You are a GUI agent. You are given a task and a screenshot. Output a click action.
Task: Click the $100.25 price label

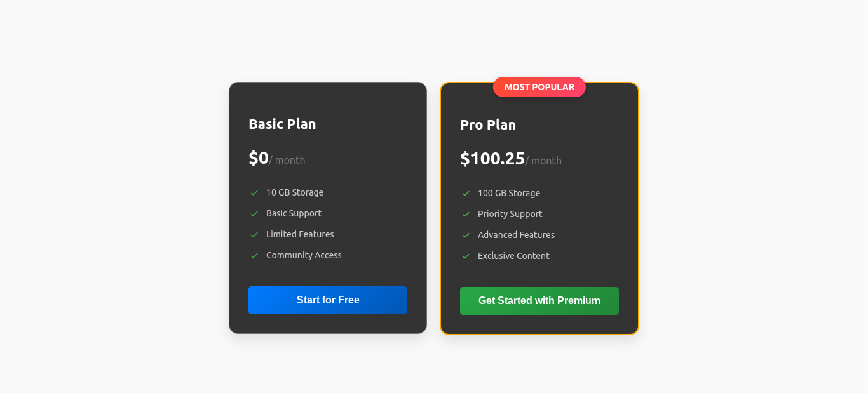click(492, 159)
